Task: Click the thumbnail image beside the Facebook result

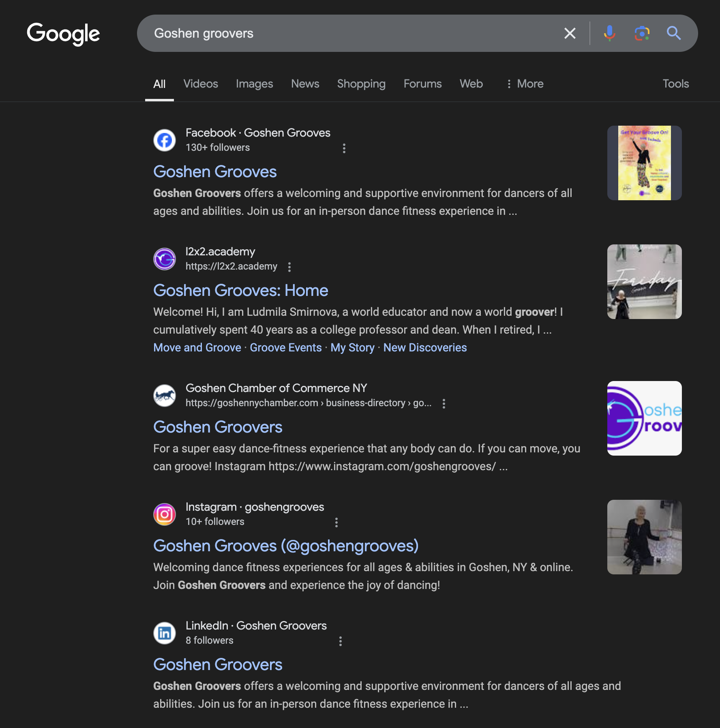Action: click(644, 163)
